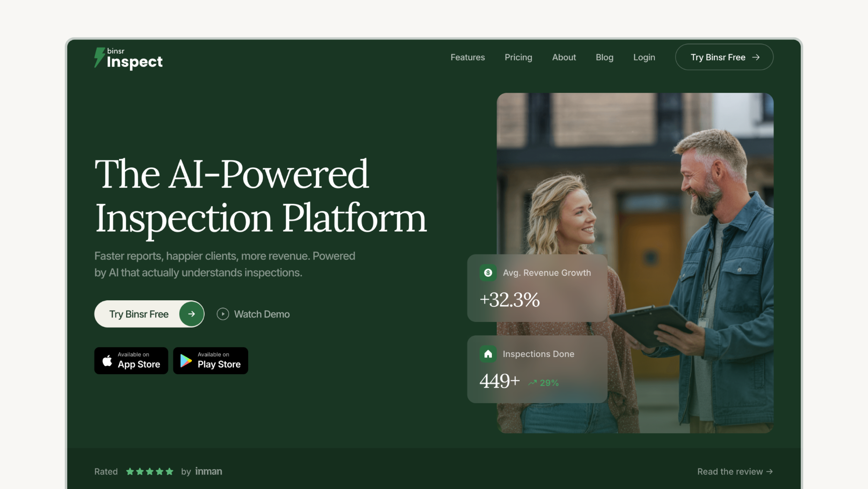
Task: Click the Watch Demo link
Action: 262,314
